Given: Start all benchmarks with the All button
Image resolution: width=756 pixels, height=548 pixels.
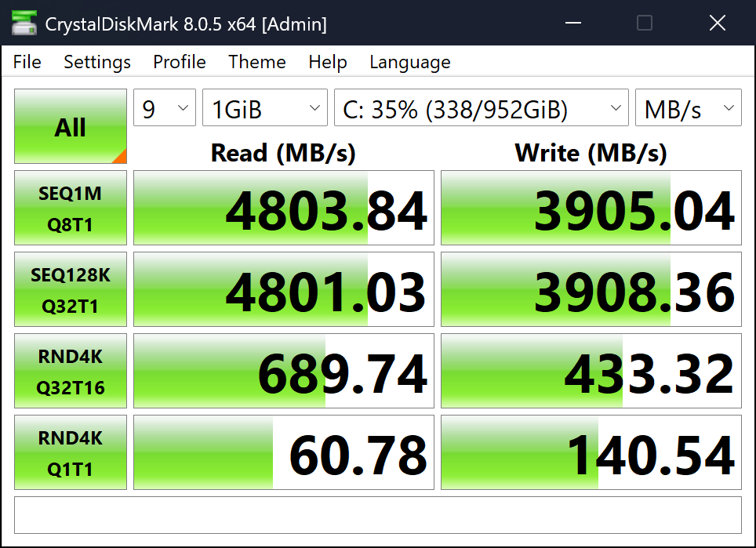Looking at the screenshot, I should tap(71, 126).
